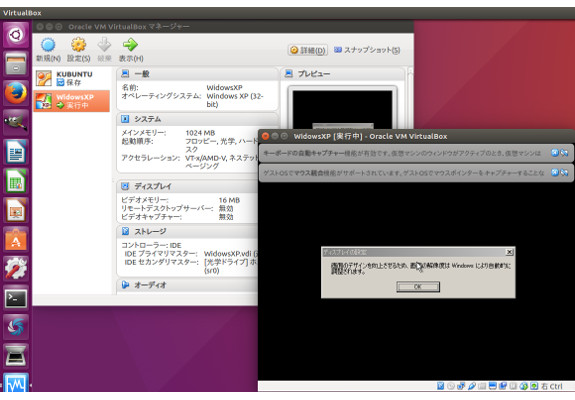Click the WidowsXP VM window title bar
The height and width of the screenshot is (400, 575).
click(x=416, y=136)
